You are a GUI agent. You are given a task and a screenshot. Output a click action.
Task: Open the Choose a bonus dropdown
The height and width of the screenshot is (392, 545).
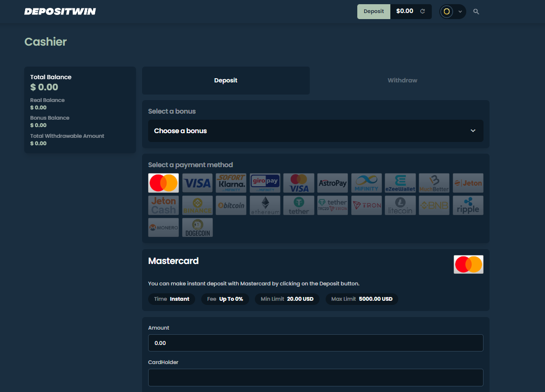click(x=316, y=131)
